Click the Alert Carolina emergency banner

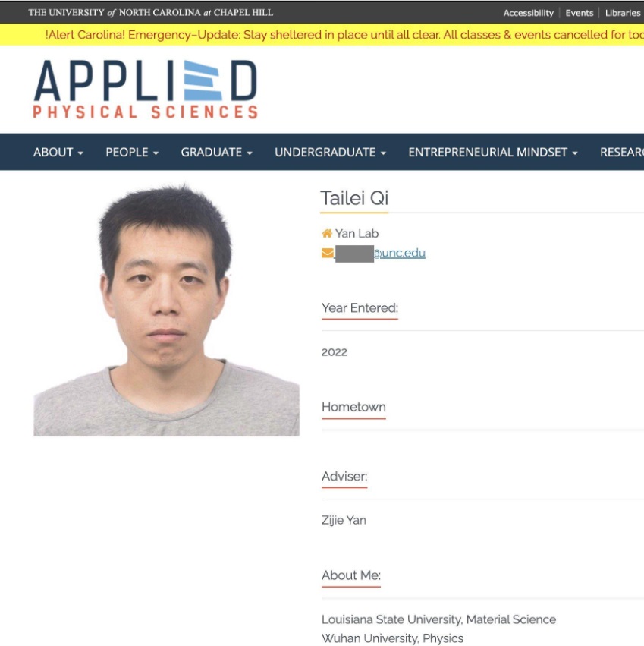coord(322,34)
